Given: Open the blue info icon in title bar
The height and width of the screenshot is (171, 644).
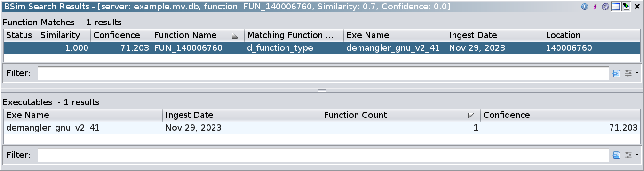Looking at the screenshot, I should [x=585, y=7].
